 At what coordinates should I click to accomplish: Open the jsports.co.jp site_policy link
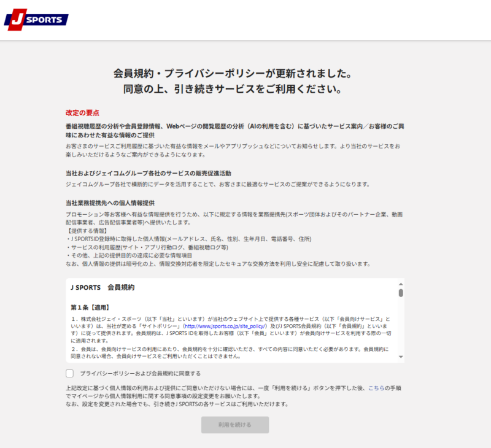click(x=225, y=326)
